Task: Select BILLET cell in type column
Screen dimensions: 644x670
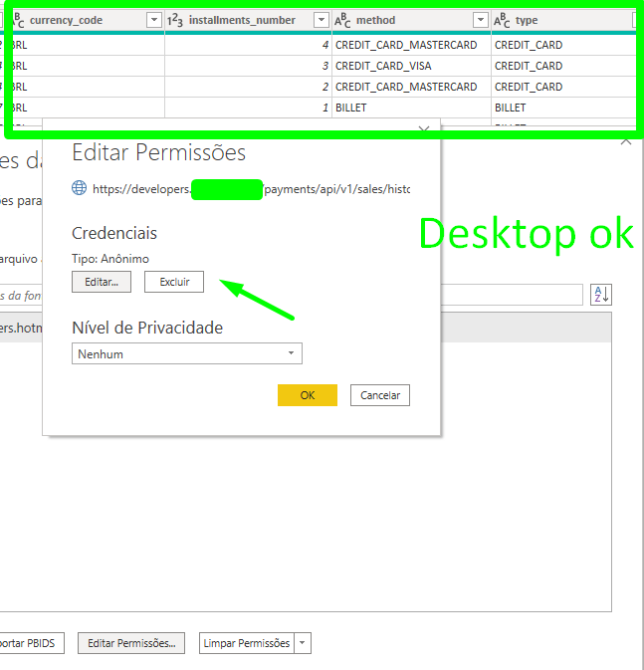Action: (564, 108)
